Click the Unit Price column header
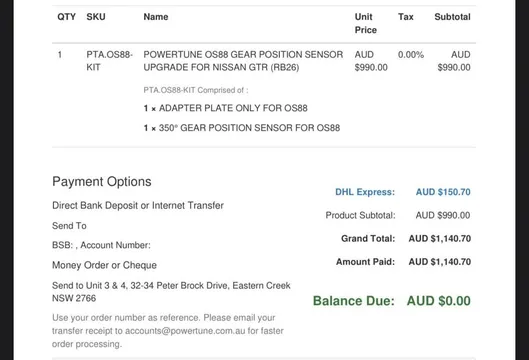 click(x=365, y=23)
